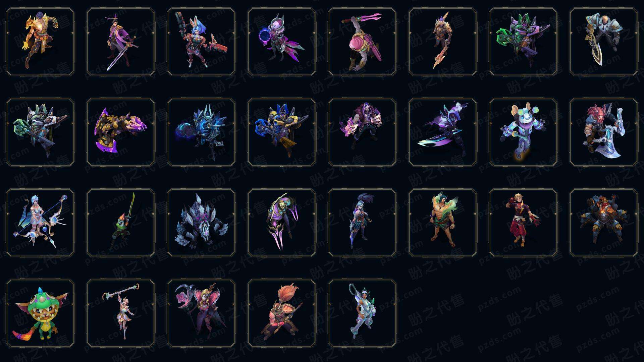Choose the blue-haired archer with ornate bow
Viewport: 644px width, 362px height.
pos(40,223)
